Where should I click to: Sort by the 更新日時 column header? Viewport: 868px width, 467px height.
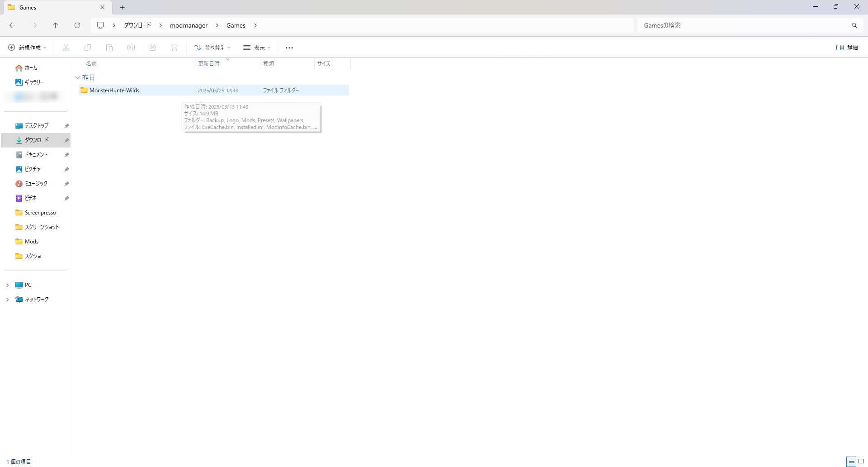click(x=209, y=64)
